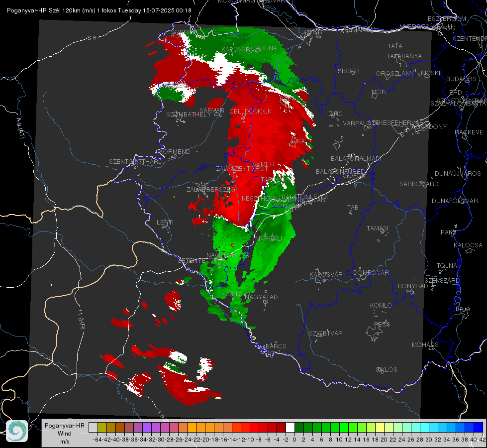The image size is (487, 448).
Task: Click the SARBOGARD city label
Action: tap(419, 184)
